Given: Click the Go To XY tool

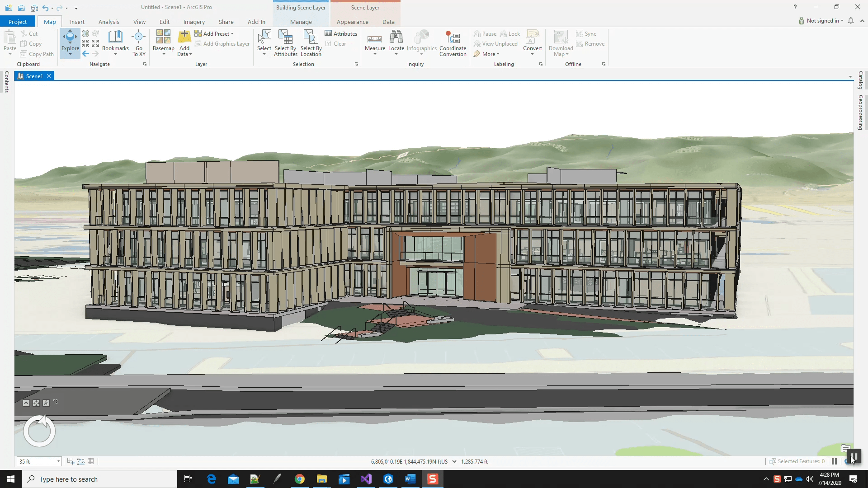Looking at the screenshot, I should pos(139,40).
